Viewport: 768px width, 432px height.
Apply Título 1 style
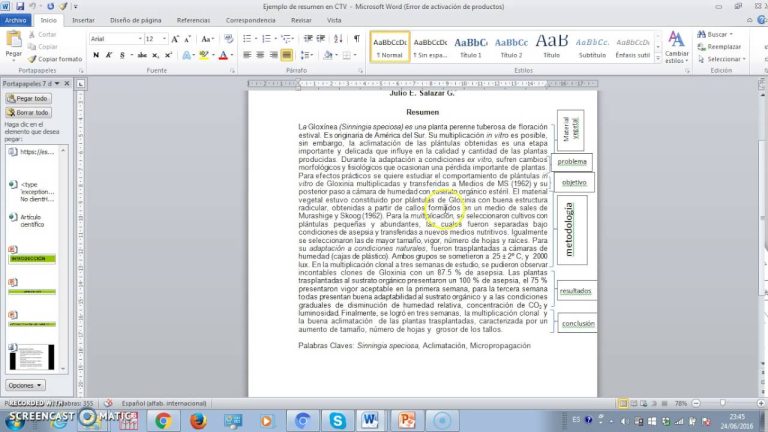point(471,47)
